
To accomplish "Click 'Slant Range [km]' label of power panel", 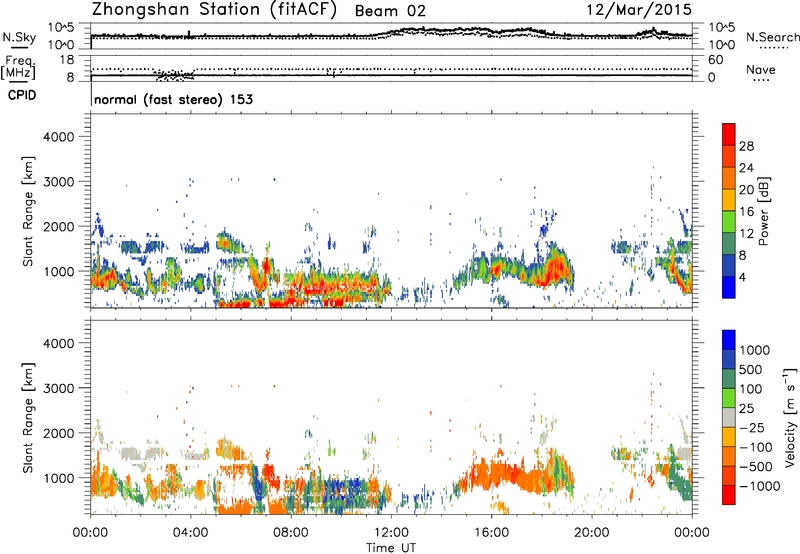I will (28, 211).
